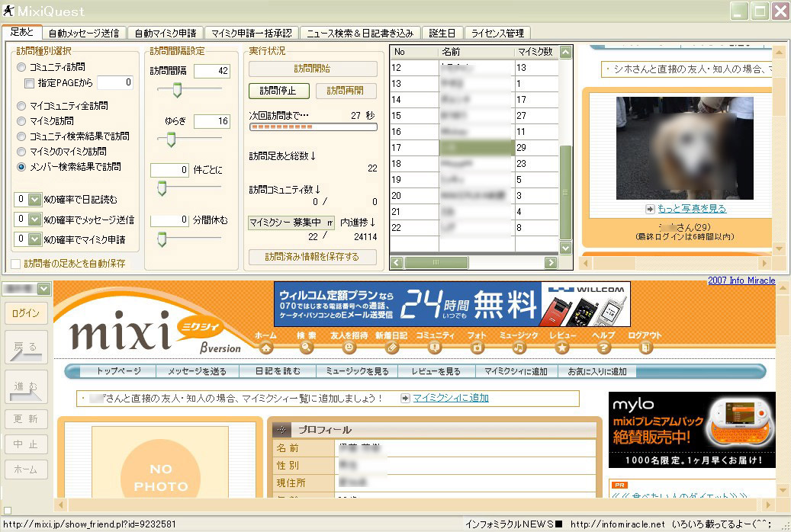
Task: Adjust the 分間休む slider handle
Action: (x=162, y=239)
